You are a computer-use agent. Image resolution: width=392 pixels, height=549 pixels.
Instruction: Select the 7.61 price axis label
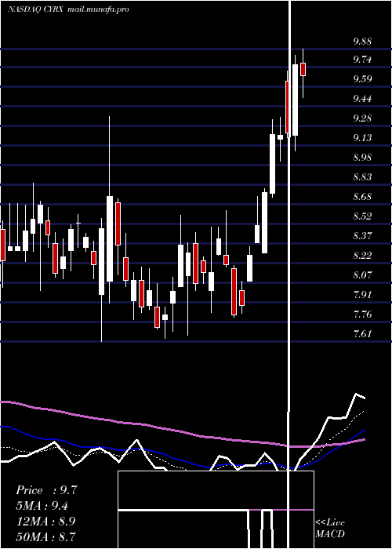[362, 334]
